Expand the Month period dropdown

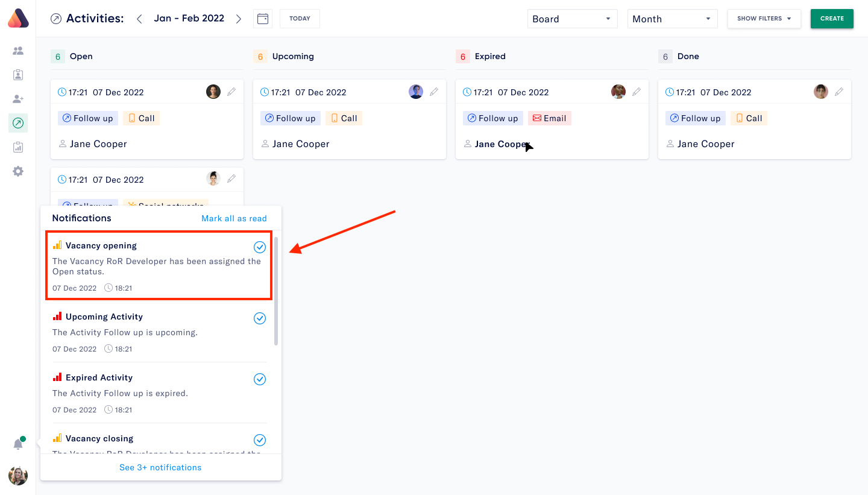point(673,19)
